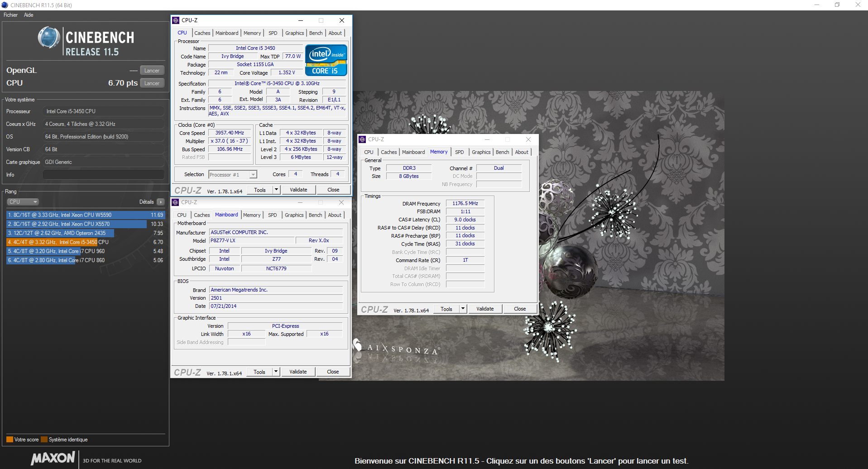868x469 pixels.
Task: Click the Cinebench app icon in title bar
Action: coord(5,5)
